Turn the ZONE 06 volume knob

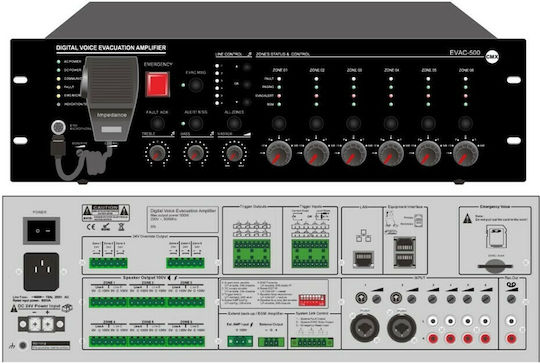point(466,153)
